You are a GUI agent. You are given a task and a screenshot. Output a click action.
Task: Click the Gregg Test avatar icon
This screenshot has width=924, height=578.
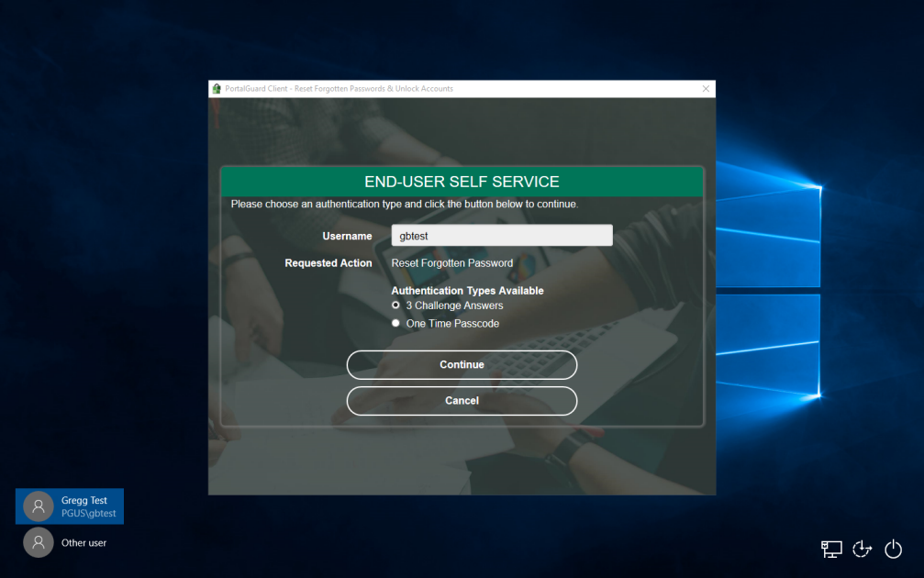click(39, 506)
